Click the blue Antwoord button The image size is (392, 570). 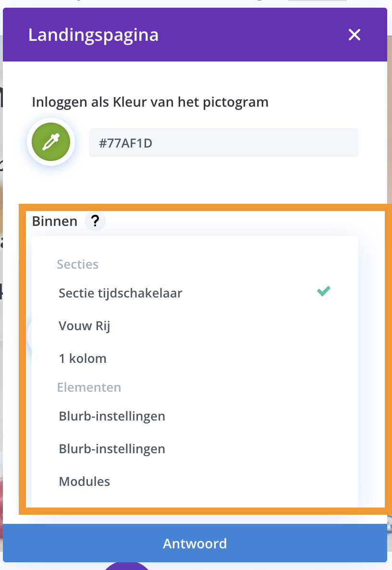[x=195, y=543]
